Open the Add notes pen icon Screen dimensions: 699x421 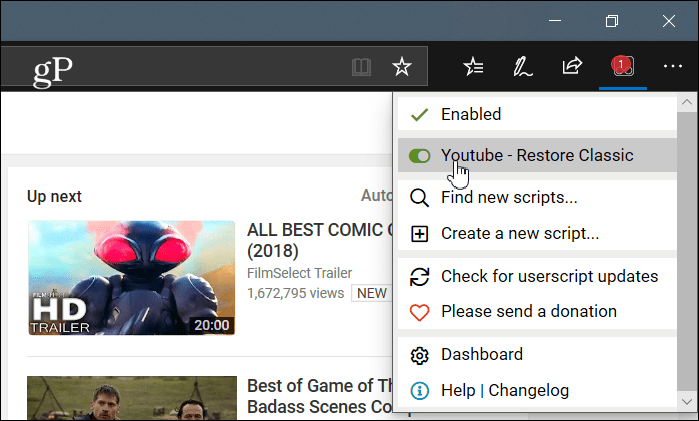coord(522,67)
